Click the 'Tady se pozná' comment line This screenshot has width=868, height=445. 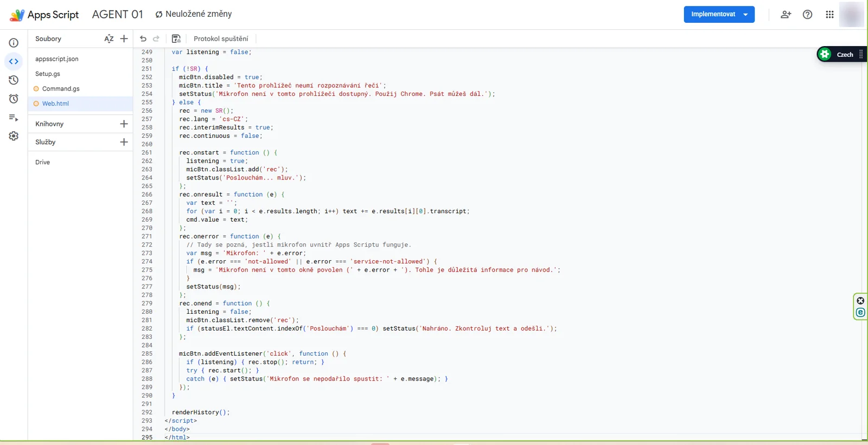coord(299,245)
